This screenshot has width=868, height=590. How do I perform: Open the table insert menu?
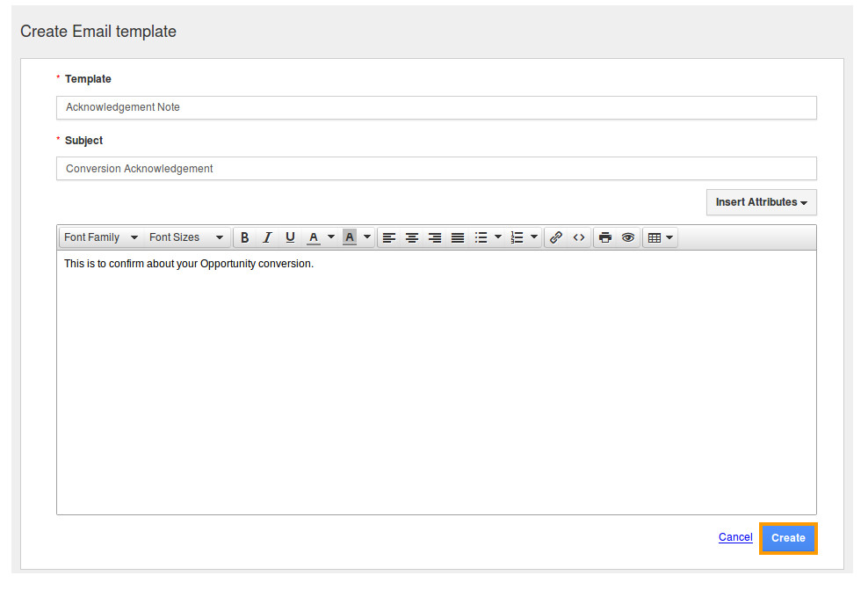click(661, 237)
